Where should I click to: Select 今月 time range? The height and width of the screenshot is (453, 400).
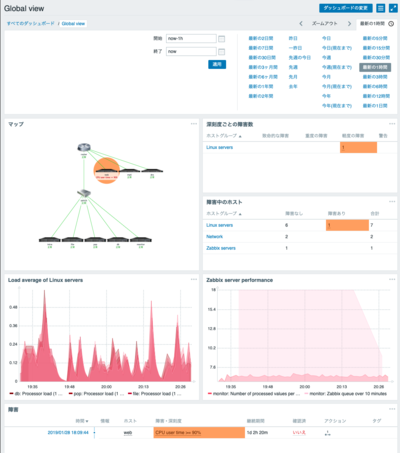point(326,77)
